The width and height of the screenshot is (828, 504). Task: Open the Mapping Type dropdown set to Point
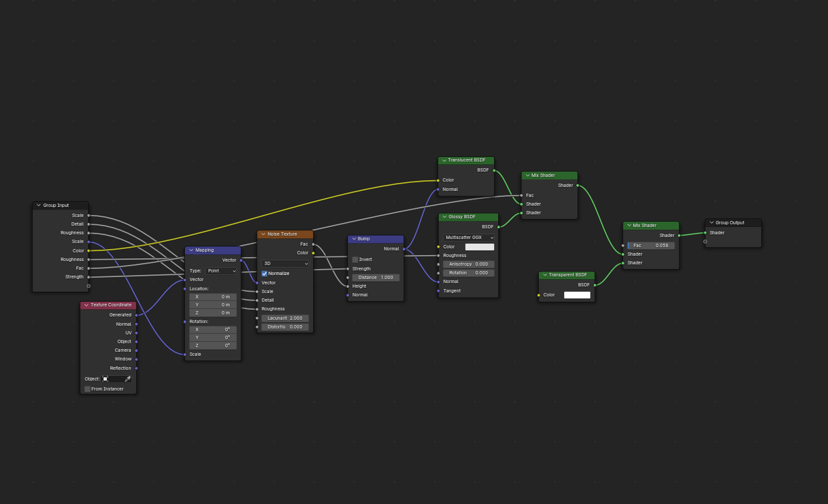point(222,271)
